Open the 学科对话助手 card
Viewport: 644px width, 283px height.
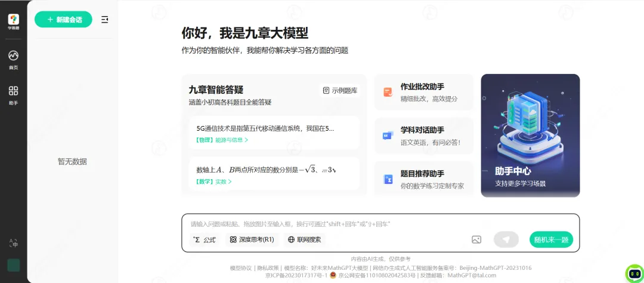[424, 136]
